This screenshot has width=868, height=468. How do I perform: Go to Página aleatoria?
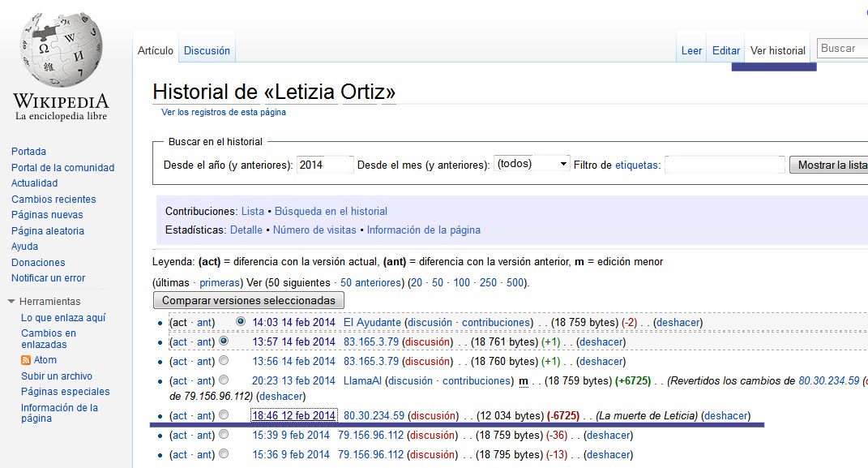pos(48,230)
